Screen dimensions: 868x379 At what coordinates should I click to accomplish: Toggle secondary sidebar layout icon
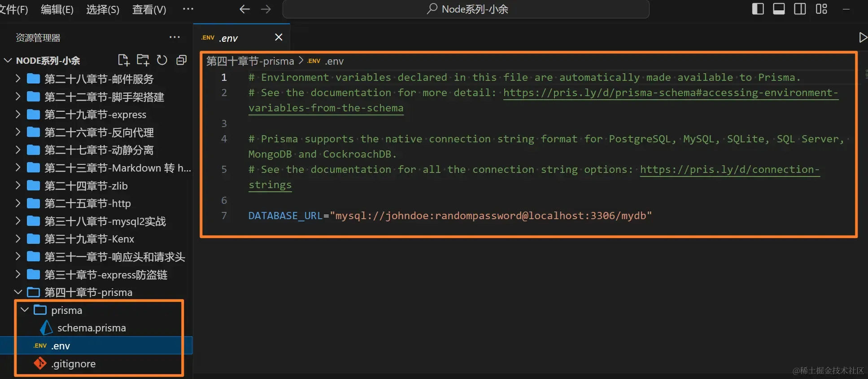[800, 9]
